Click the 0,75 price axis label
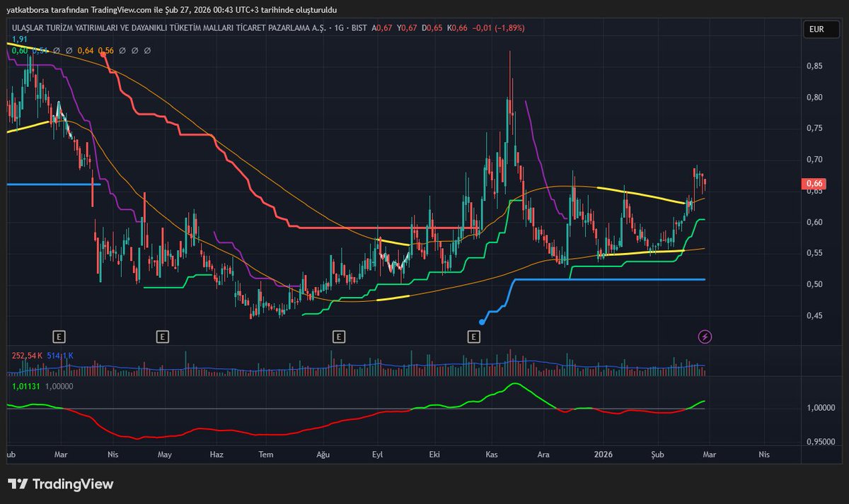 (814, 128)
